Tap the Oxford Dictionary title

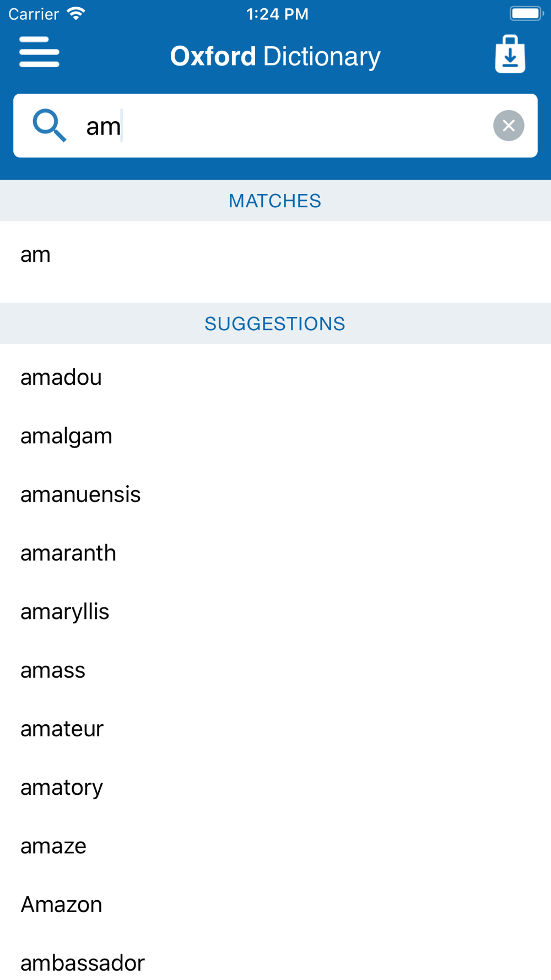[275, 56]
